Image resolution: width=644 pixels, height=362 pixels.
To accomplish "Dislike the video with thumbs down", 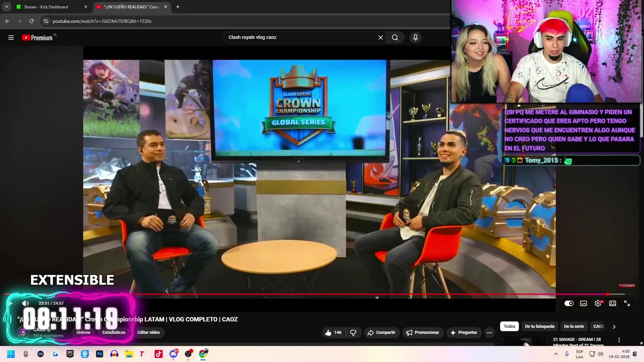I will coord(353,332).
